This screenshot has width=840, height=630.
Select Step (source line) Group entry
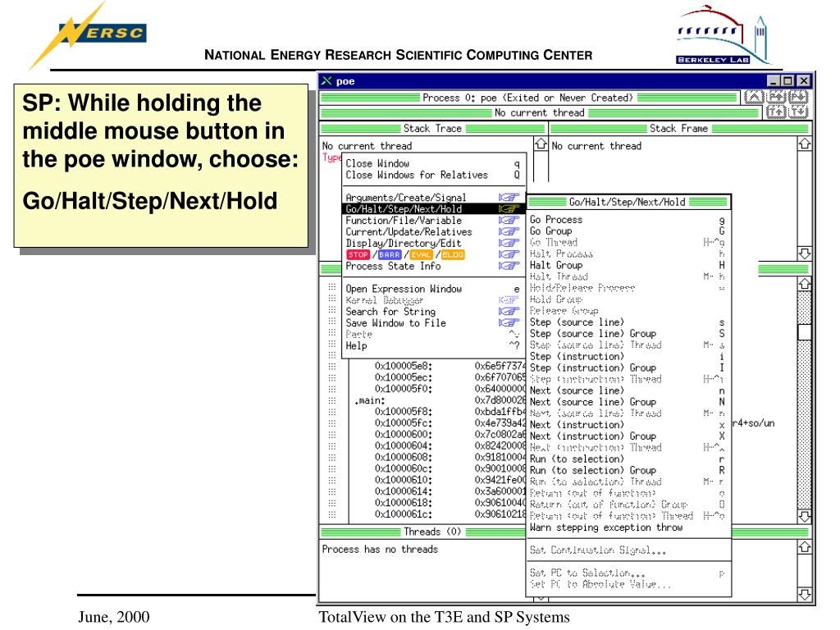[x=628, y=334]
